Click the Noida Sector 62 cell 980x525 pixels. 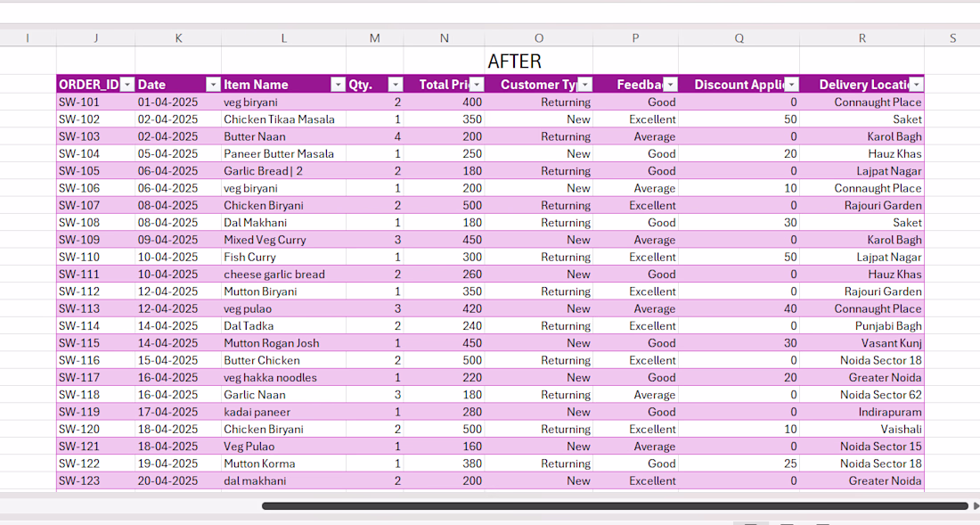pyautogui.click(x=862, y=394)
